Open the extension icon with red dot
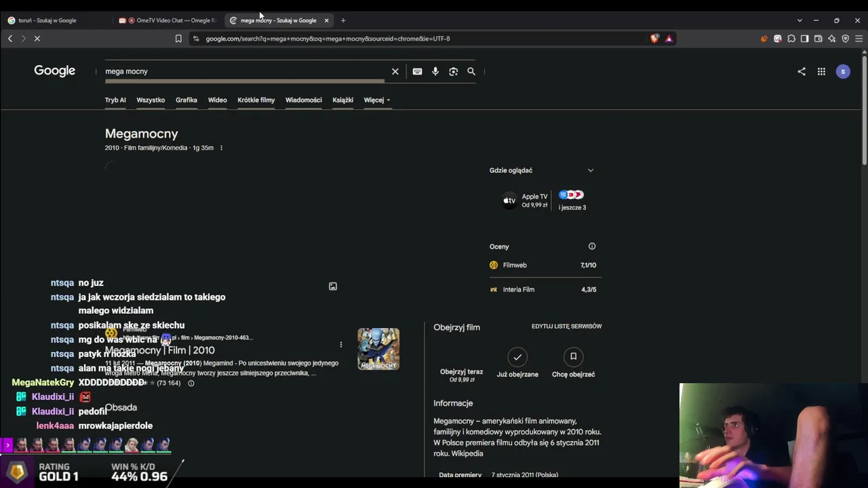Screen dimensions: 868x488 click(778, 39)
